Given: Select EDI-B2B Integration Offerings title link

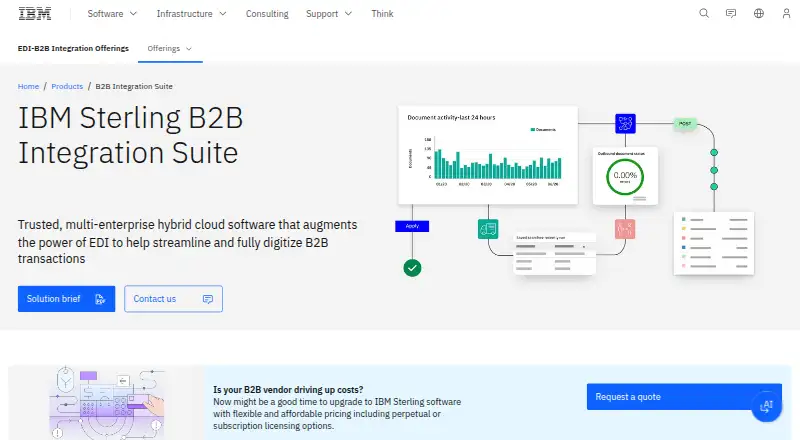Looking at the screenshot, I should tap(73, 48).
